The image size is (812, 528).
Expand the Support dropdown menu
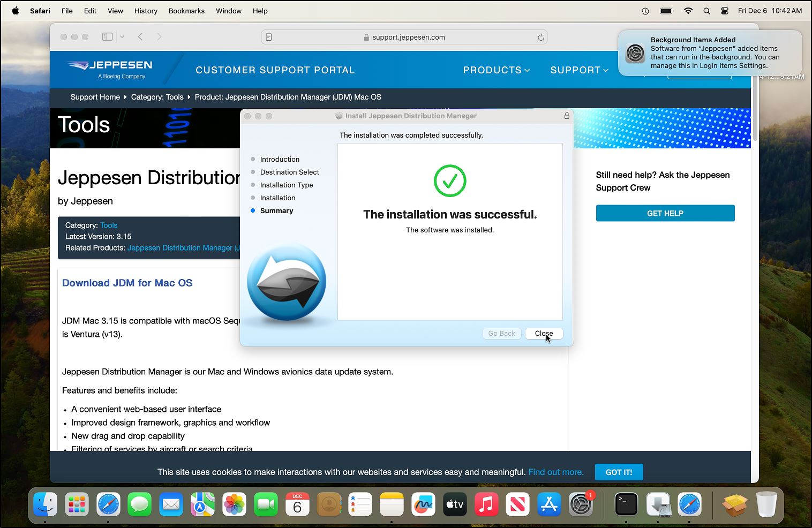(x=579, y=70)
